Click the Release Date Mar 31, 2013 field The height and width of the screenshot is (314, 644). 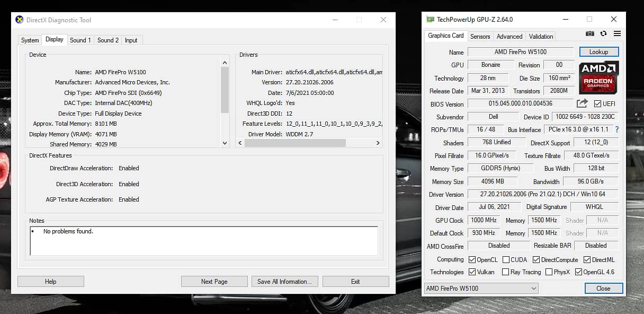488,91
